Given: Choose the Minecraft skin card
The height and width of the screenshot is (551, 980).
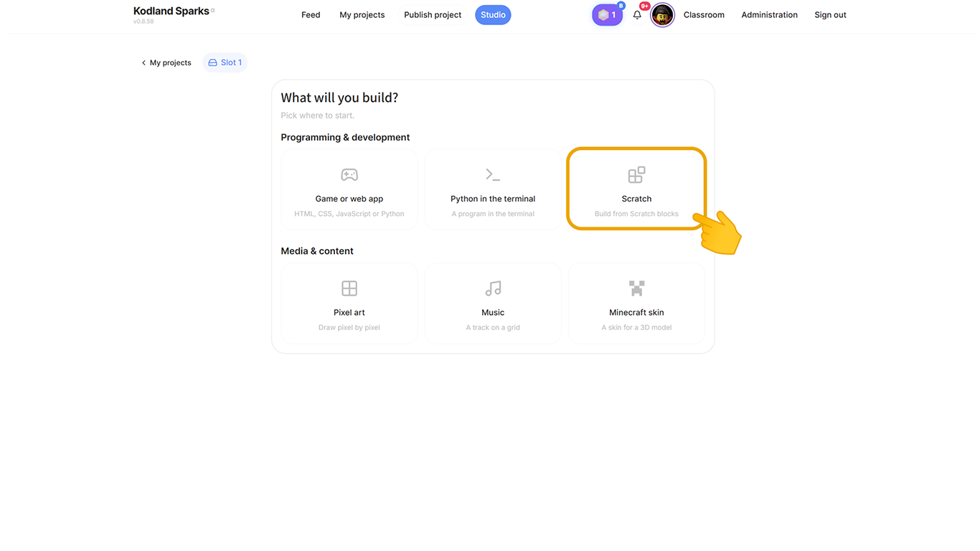Looking at the screenshot, I should pos(636,303).
